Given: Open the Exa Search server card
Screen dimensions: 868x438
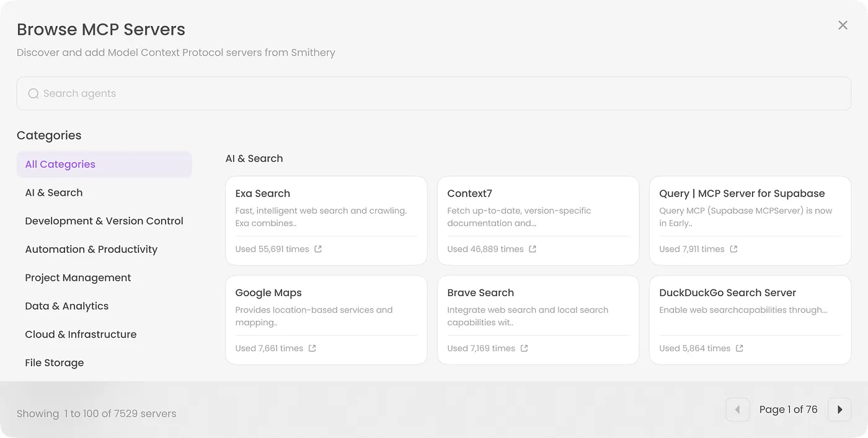Looking at the screenshot, I should [x=326, y=221].
